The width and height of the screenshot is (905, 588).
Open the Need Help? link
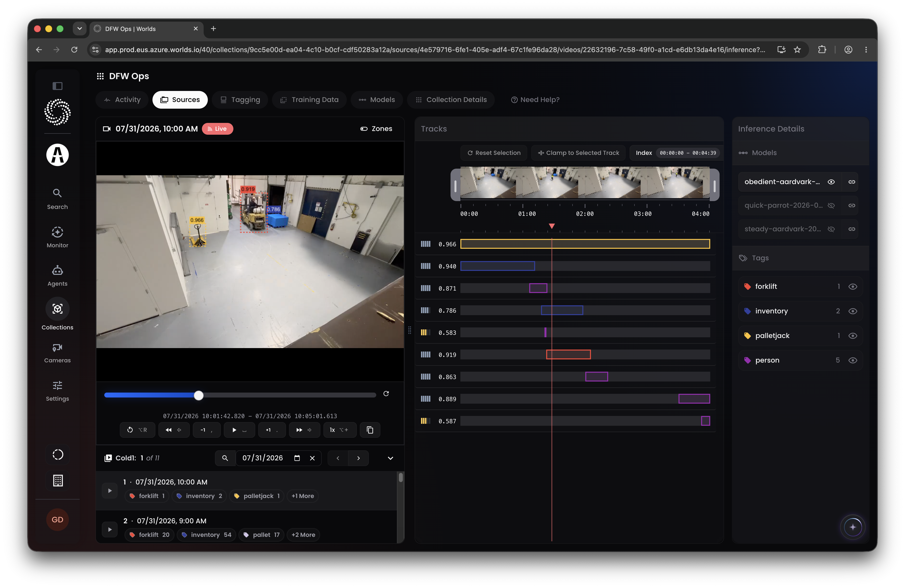click(x=535, y=100)
